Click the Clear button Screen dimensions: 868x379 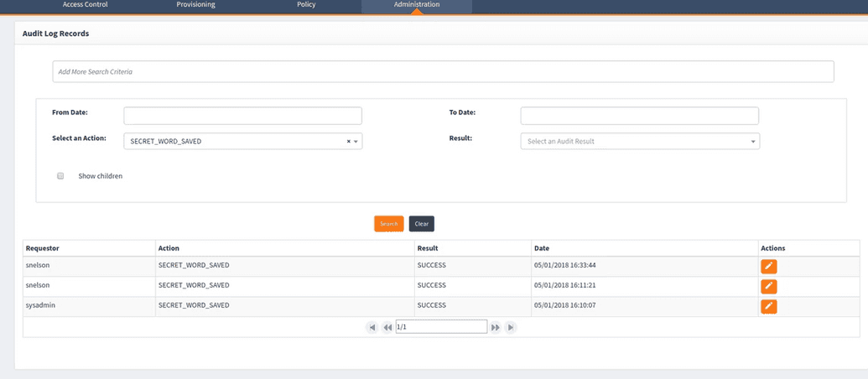point(421,224)
